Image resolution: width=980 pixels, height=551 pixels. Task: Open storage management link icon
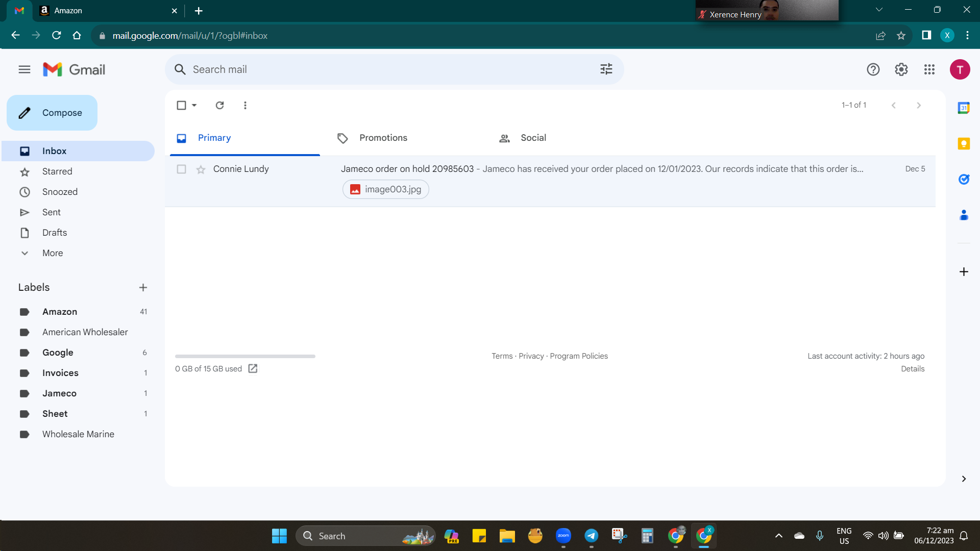pyautogui.click(x=253, y=368)
